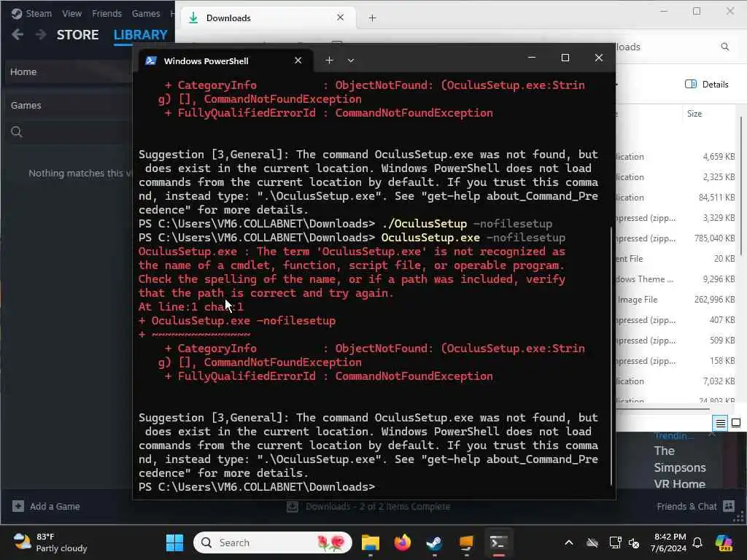This screenshot has width=747, height=560.
Task: Close the Downloads tab in File Explorer
Action: (x=340, y=17)
